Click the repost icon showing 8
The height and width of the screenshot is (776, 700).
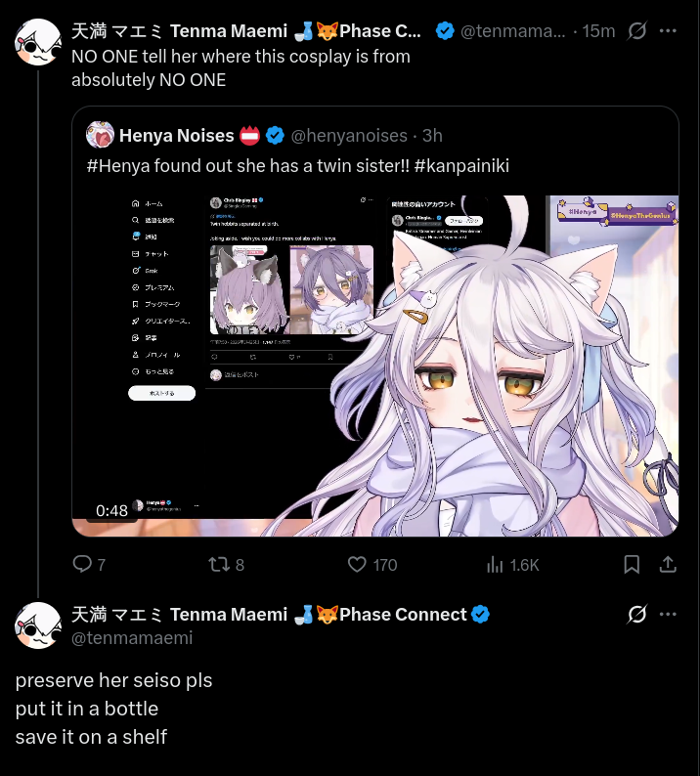pos(218,564)
